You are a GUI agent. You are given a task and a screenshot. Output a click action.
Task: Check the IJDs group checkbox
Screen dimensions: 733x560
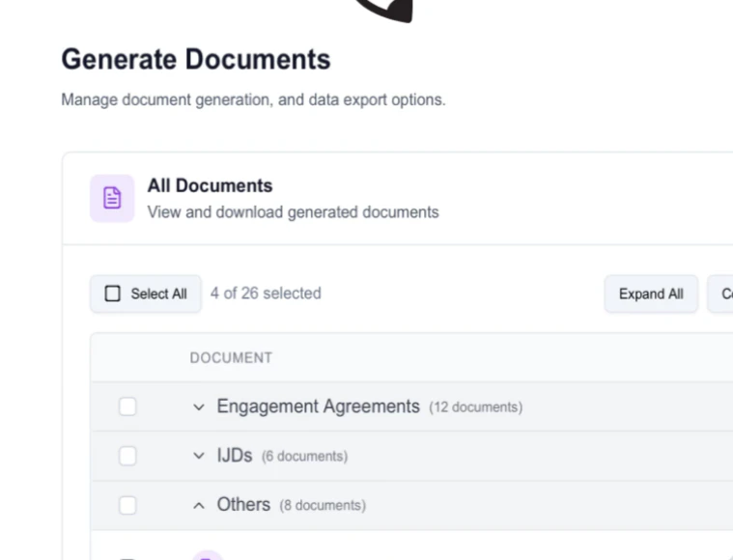pyautogui.click(x=127, y=456)
